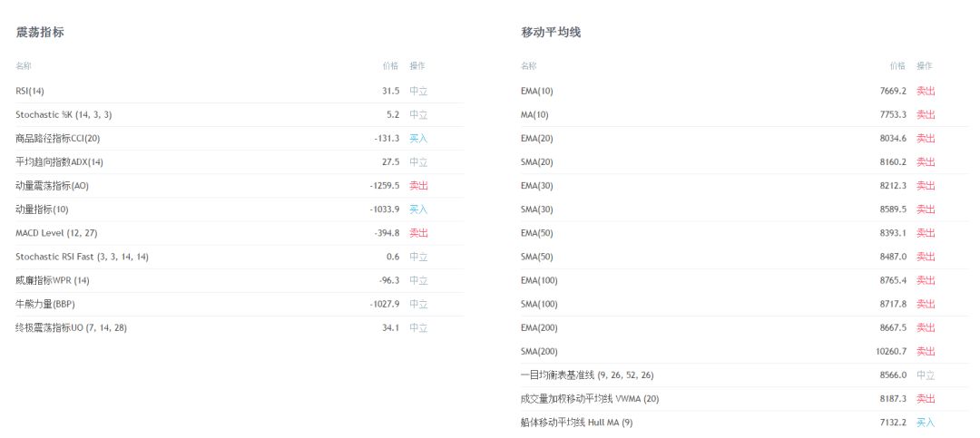980x438 pixels.
Task: Click 买入 signal for 商品路径指标CCI(20)
Action: coord(418,139)
